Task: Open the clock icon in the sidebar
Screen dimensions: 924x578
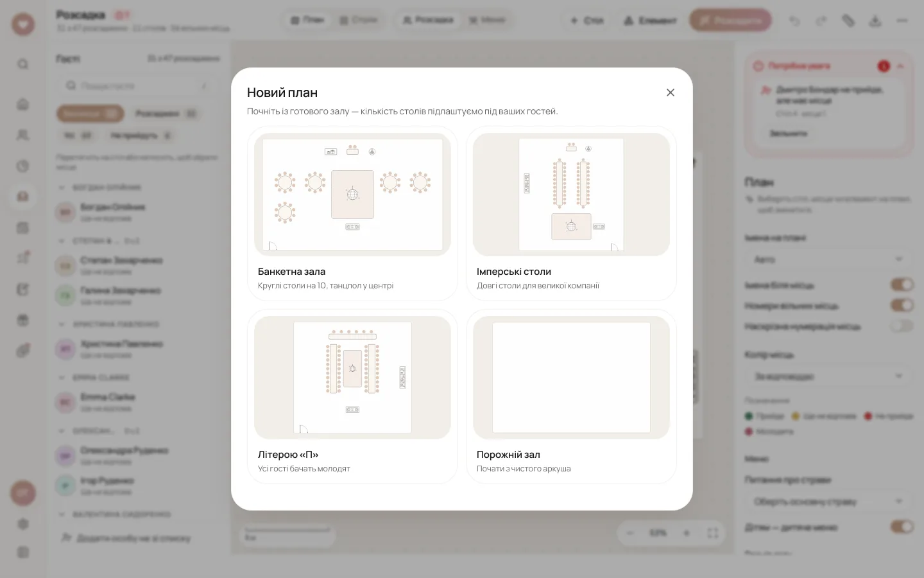Action: (23, 166)
